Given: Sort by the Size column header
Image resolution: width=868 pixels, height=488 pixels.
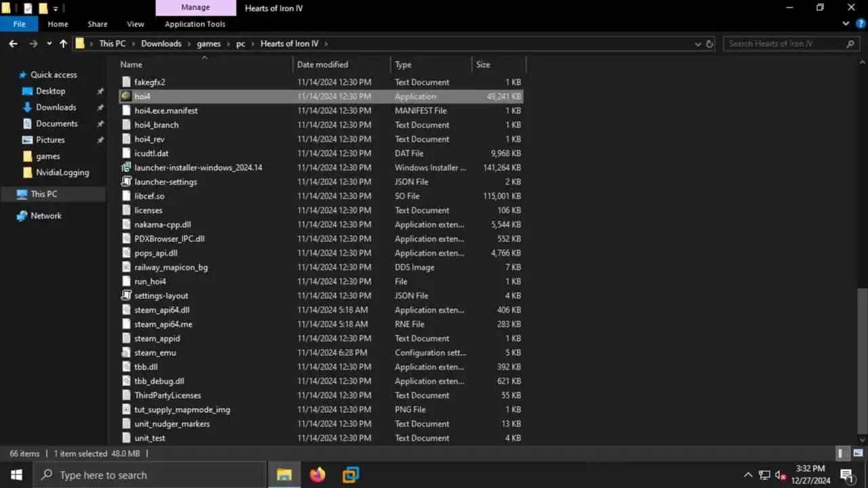Looking at the screenshot, I should pyautogui.click(x=498, y=64).
